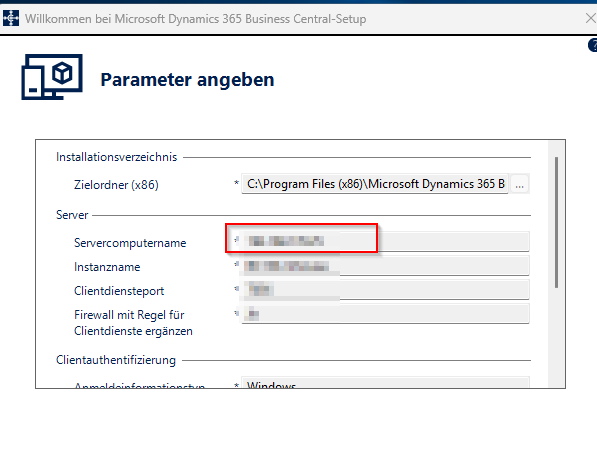Click the Parameter angeben heading
Viewport: 597px width, 454px height.
tap(187, 80)
